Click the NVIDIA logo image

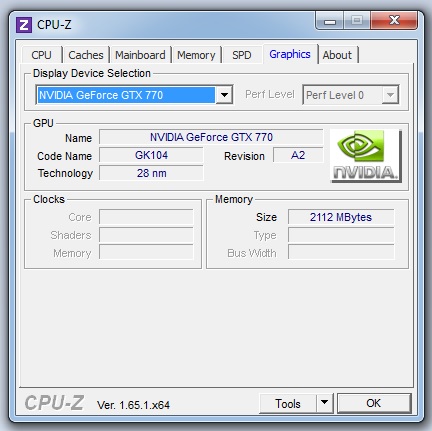pyautogui.click(x=366, y=156)
